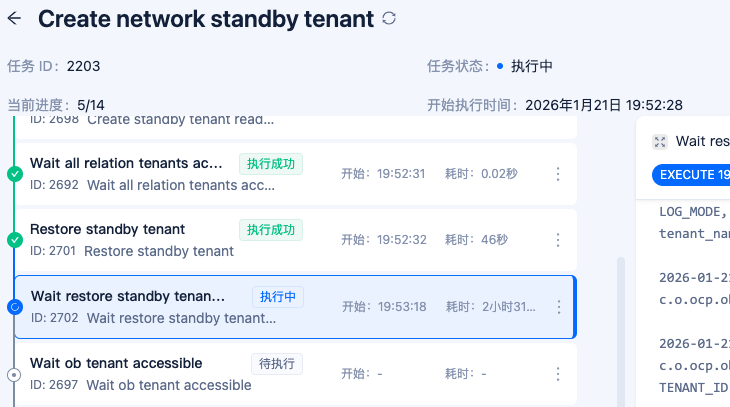Select the Restore standby tenant task title
730x407 pixels.
coord(107,229)
